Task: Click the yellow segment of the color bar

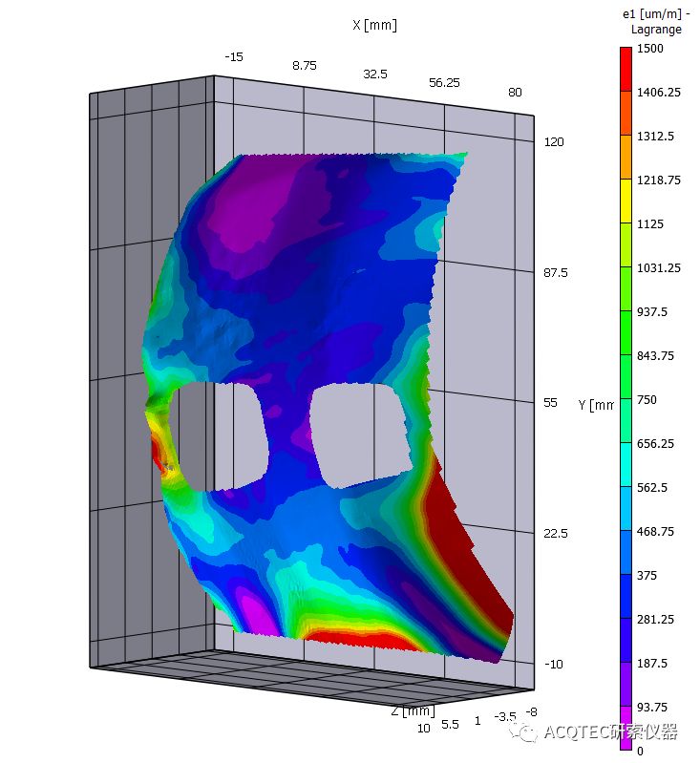Action: 626,201
